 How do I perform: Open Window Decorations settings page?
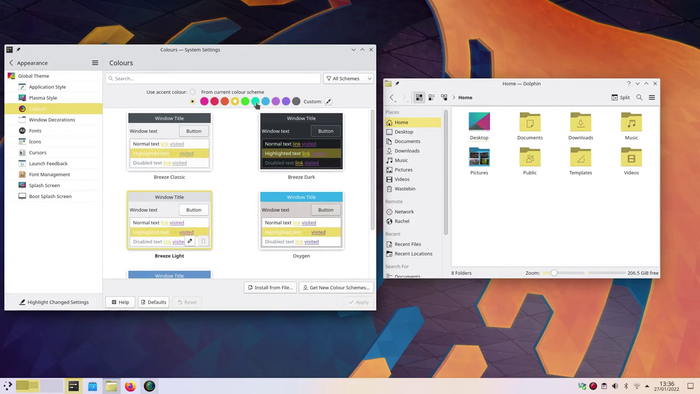[x=52, y=120]
